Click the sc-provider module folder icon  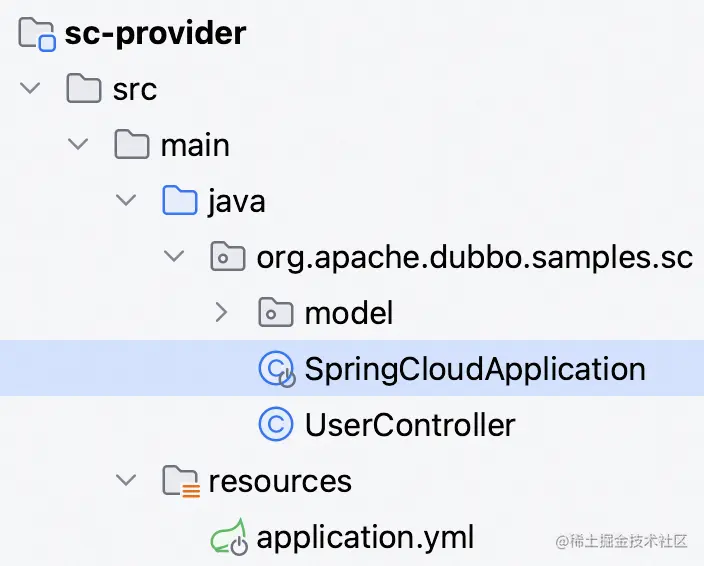pos(37,34)
